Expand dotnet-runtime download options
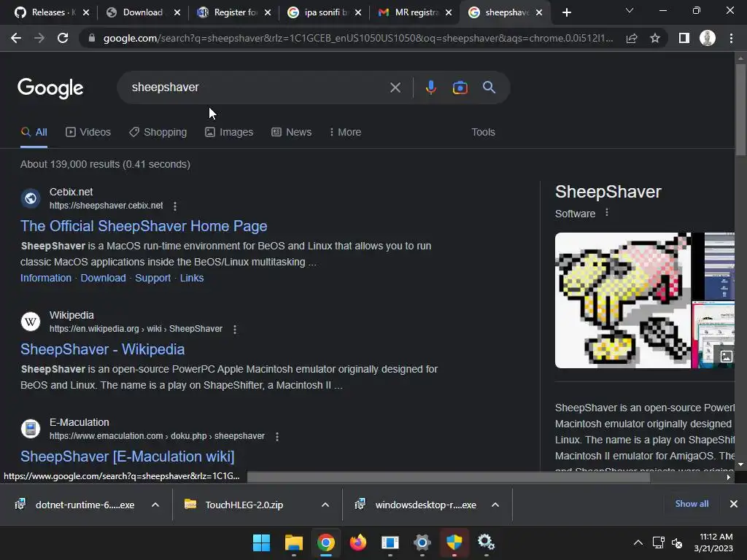 click(x=155, y=505)
